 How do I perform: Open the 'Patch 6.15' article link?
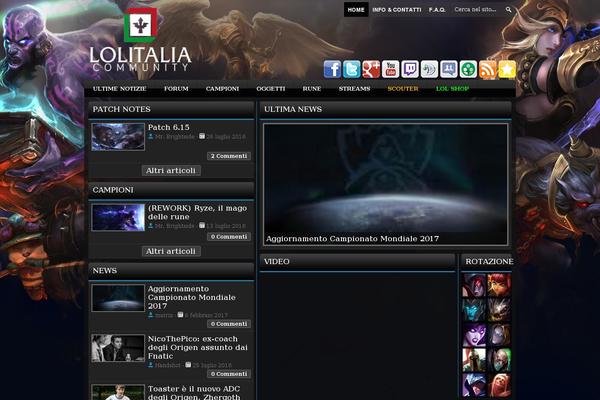[x=169, y=127]
